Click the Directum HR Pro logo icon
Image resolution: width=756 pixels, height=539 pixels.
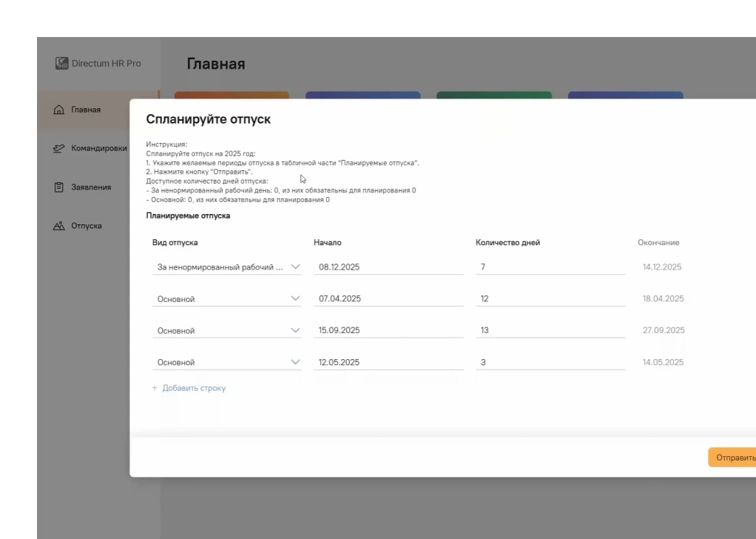(62, 64)
